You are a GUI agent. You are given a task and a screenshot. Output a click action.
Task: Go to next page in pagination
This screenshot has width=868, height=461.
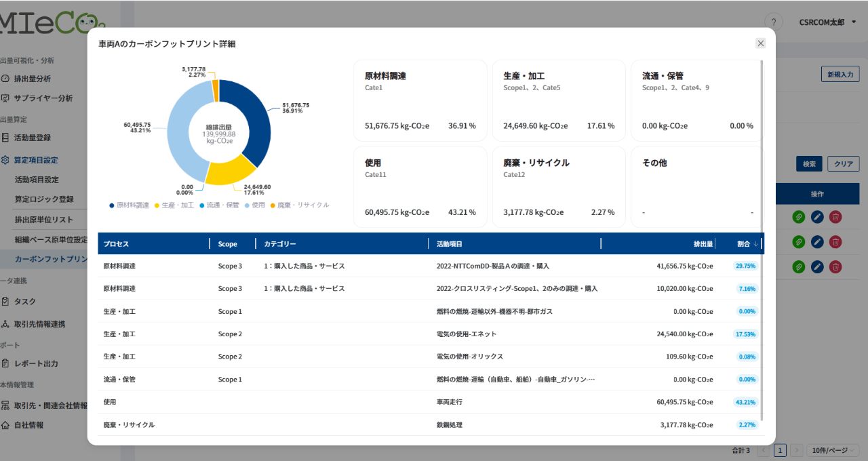(797, 450)
